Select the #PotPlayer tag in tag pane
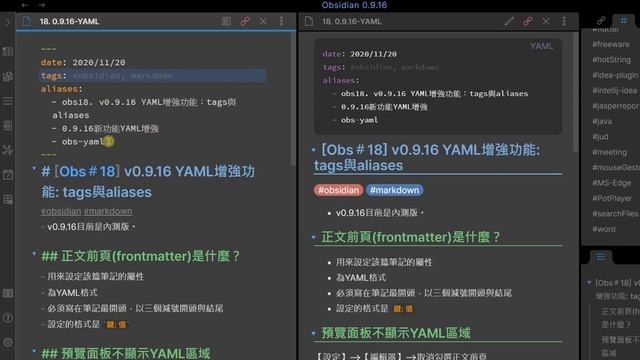Image resolution: width=640 pixels, height=360 pixels. coord(612,198)
